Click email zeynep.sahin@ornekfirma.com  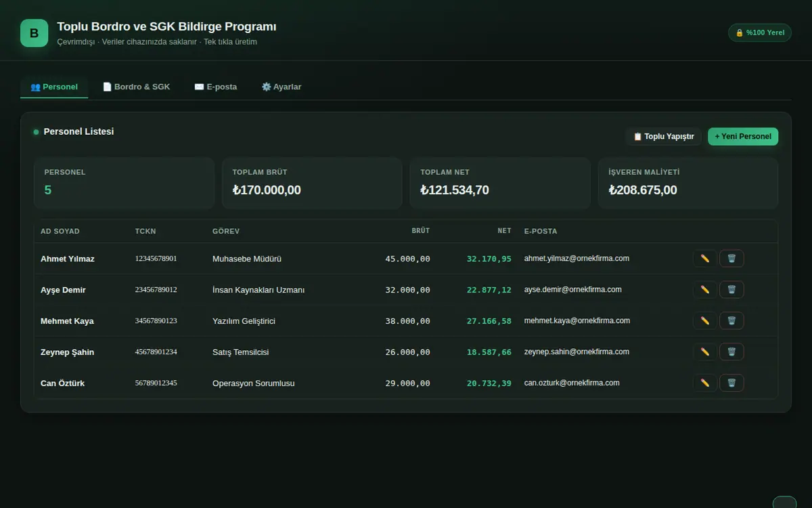pyautogui.click(x=577, y=352)
